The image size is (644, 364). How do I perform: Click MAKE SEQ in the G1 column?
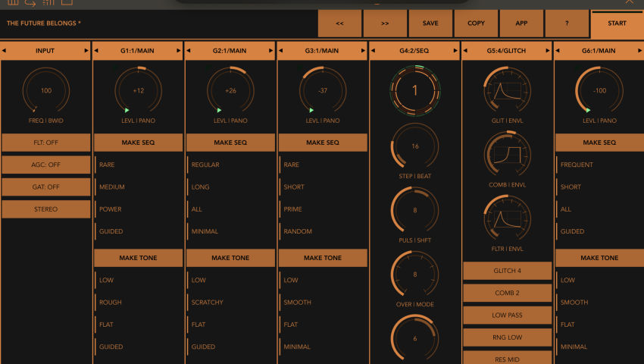[x=138, y=143]
